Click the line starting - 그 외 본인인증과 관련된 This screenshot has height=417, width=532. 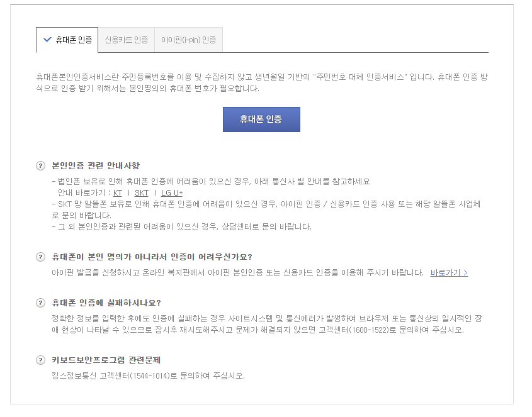[x=181, y=227]
